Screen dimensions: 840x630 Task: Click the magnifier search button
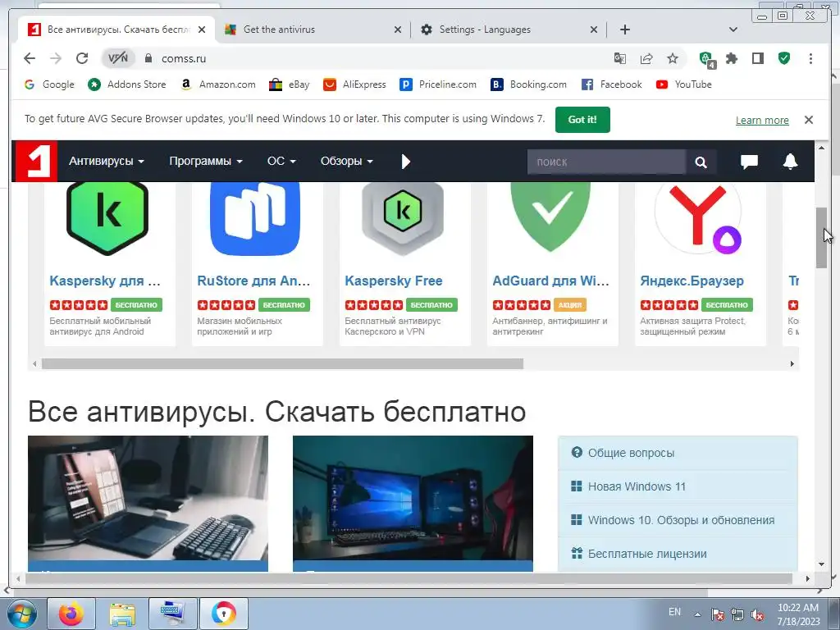pyautogui.click(x=701, y=162)
